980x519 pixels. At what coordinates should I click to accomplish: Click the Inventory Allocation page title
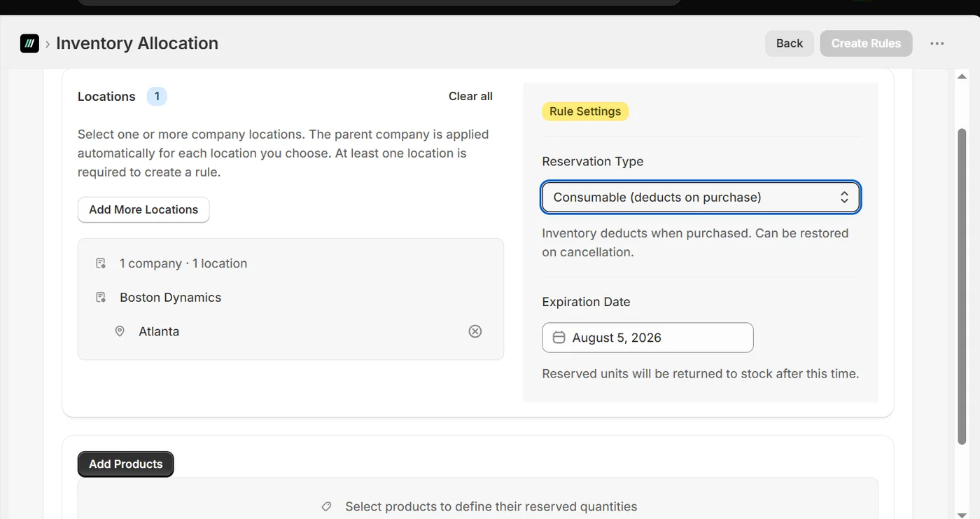[x=137, y=43]
